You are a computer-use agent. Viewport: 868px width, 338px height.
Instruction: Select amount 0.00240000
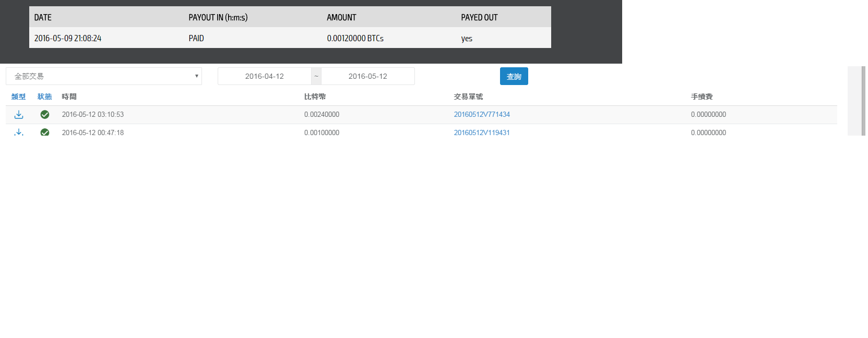(x=322, y=115)
